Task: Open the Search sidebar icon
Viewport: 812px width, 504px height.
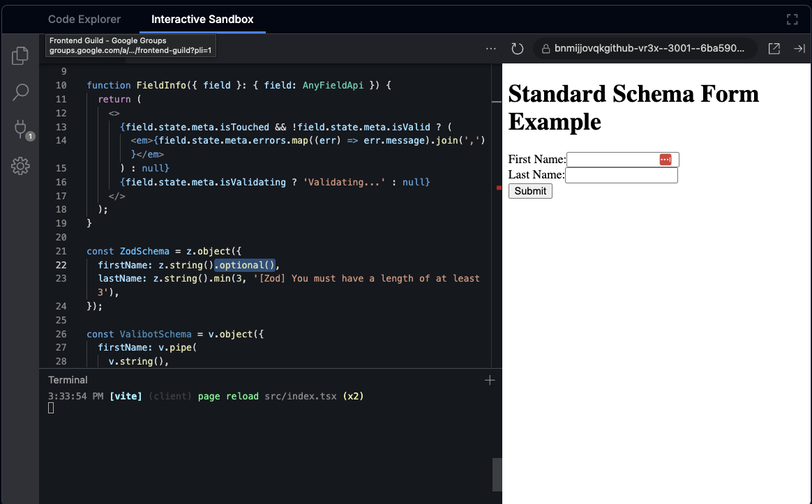Action: click(20, 92)
